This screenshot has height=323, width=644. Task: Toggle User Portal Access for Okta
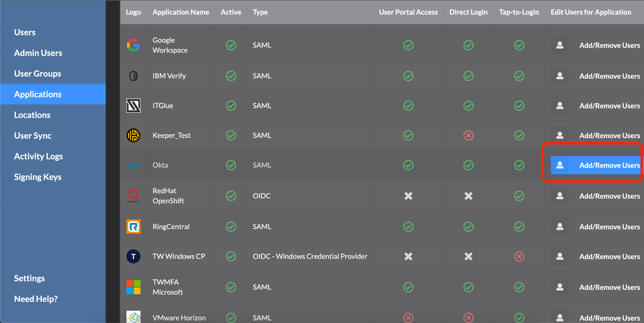(409, 165)
